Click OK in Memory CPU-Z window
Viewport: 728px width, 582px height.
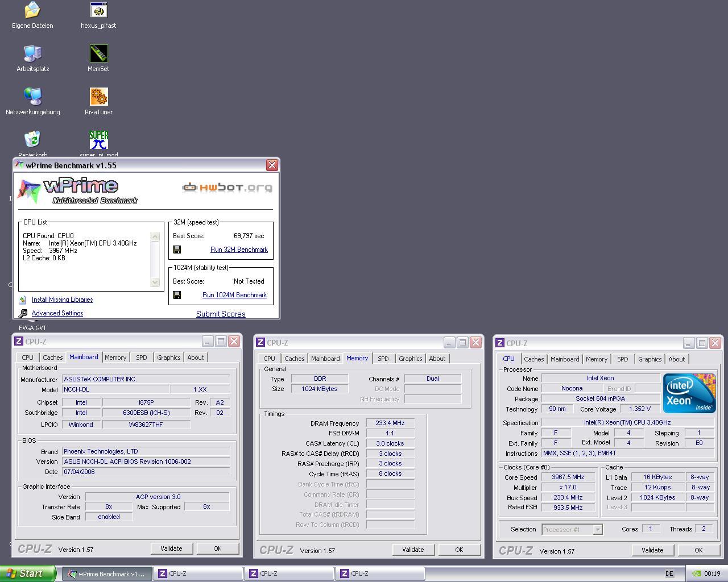pyautogui.click(x=459, y=550)
